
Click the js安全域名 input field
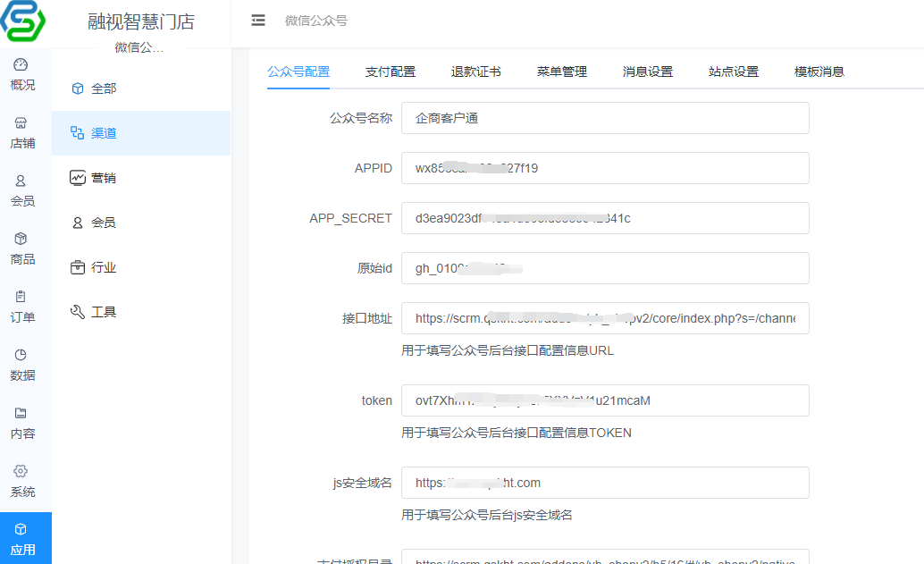pos(605,483)
